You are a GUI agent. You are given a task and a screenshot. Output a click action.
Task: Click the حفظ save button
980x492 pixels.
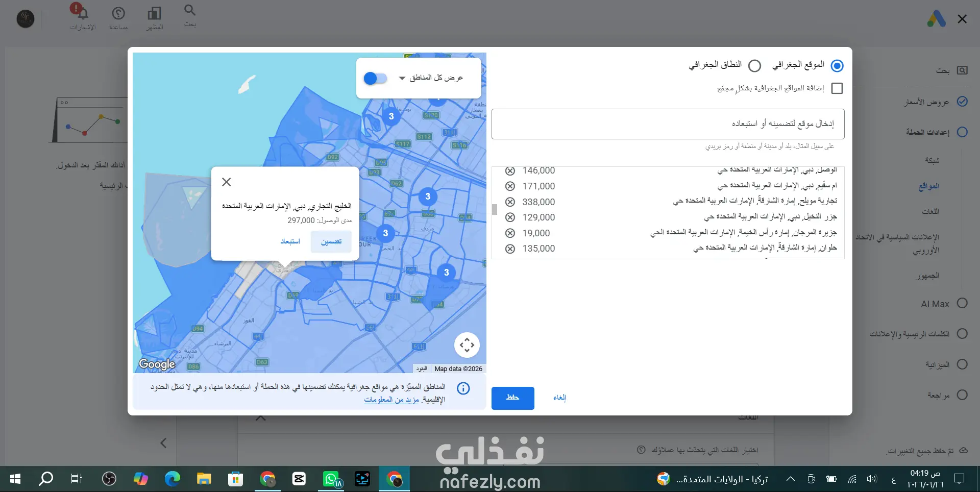pos(513,398)
